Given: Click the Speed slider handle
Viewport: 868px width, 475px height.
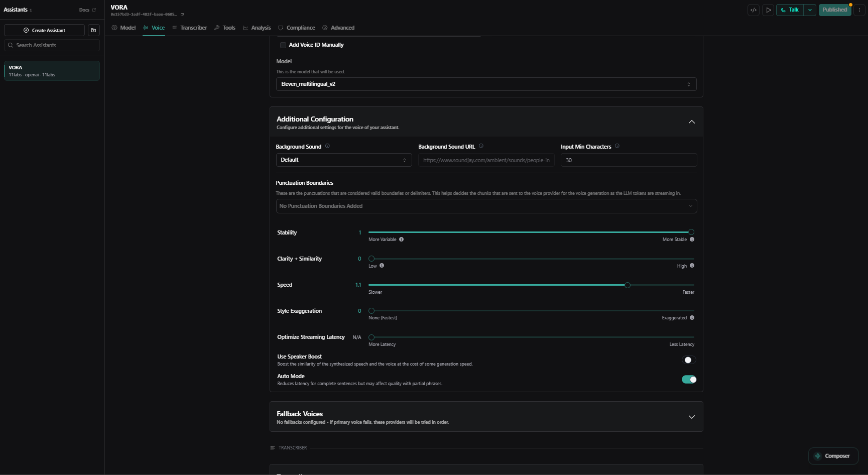Looking at the screenshot, I should 628,285.
